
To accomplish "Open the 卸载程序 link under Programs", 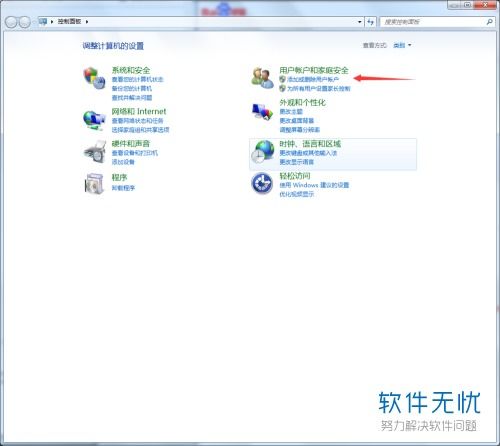I will pos(123,188).
